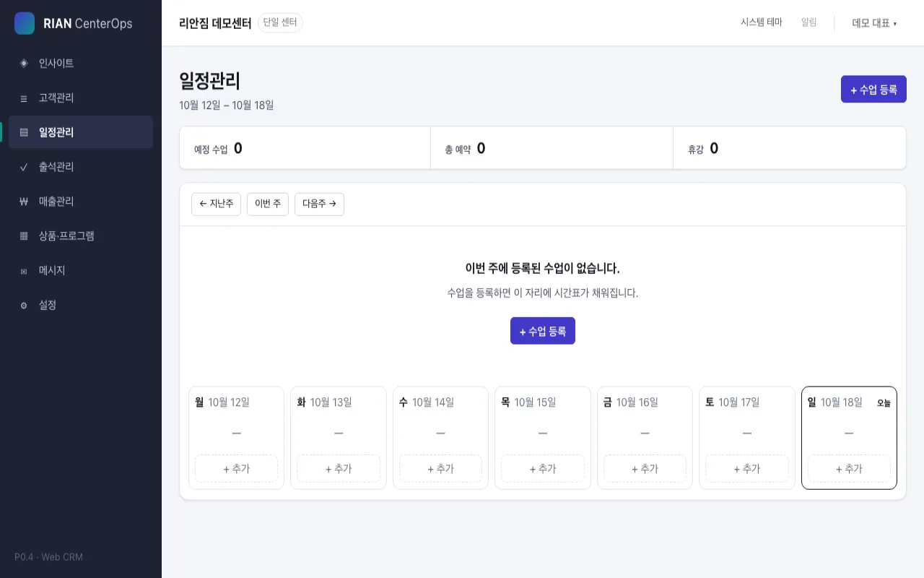Go to 고객관리 in the sidebar

[81, 98]
